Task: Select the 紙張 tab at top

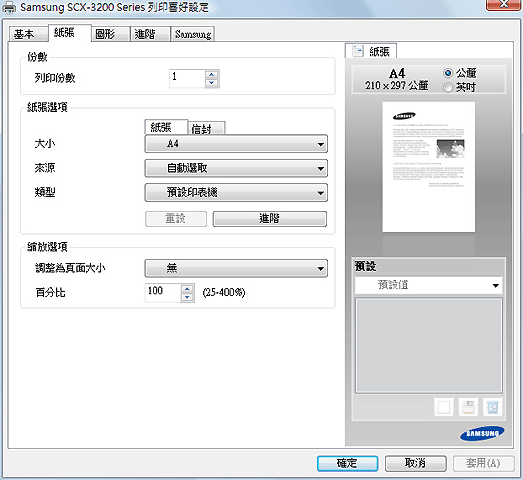Action: 69,33
